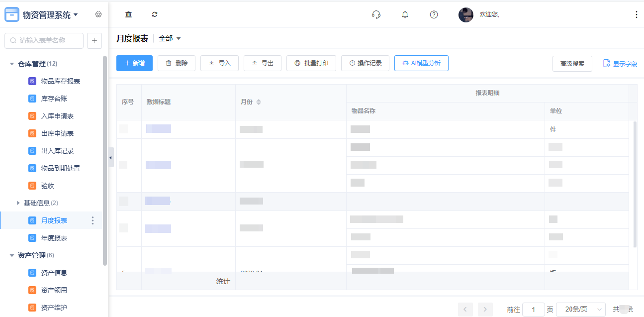Click the blue icon of 资产信息
Viewport: 644px width, 317px height.
tap(32, 273)
